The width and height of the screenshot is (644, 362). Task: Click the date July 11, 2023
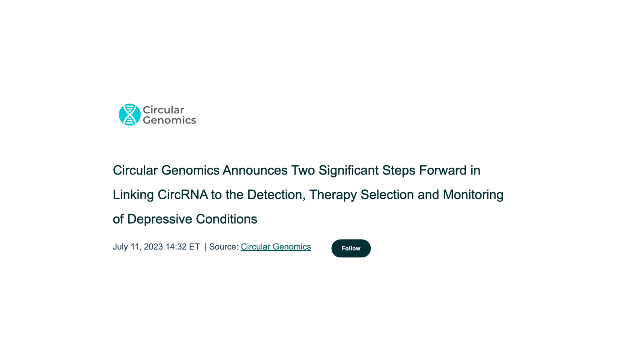138,247
